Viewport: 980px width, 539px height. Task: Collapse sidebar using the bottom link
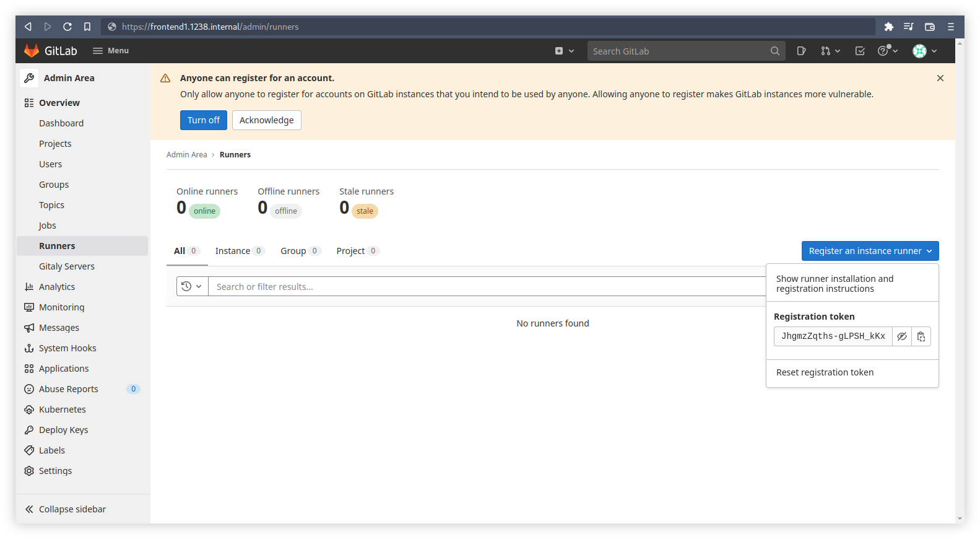(x=72, y=509)
